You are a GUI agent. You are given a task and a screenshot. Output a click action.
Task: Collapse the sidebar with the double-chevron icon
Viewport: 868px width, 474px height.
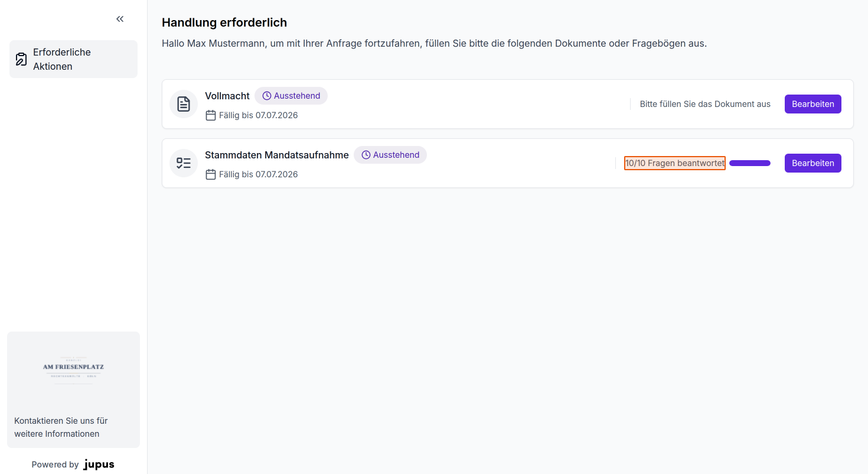click(120, 19)
